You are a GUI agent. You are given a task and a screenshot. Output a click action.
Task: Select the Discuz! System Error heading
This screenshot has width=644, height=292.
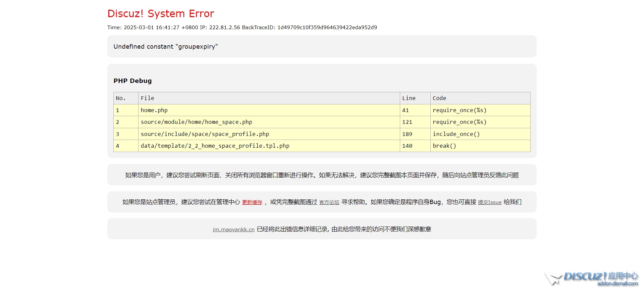point(161,13)
